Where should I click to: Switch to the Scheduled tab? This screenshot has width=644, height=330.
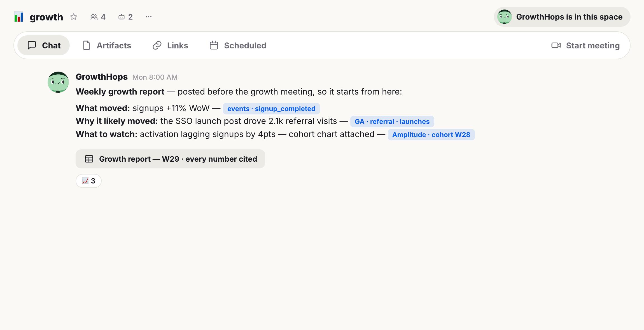tap(238, 45)
